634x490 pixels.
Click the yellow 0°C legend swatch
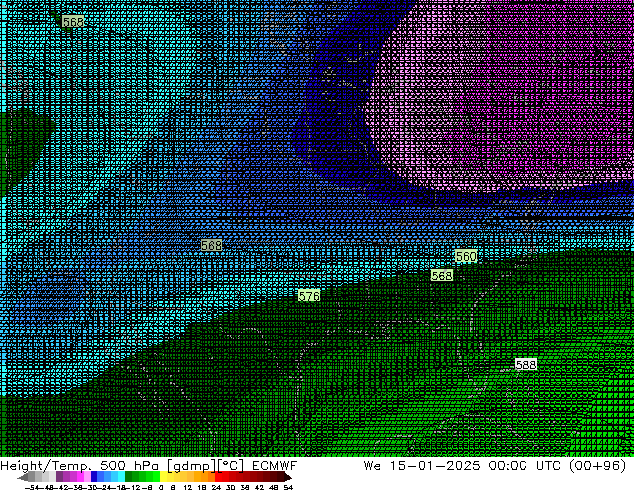tap(164, 477)
